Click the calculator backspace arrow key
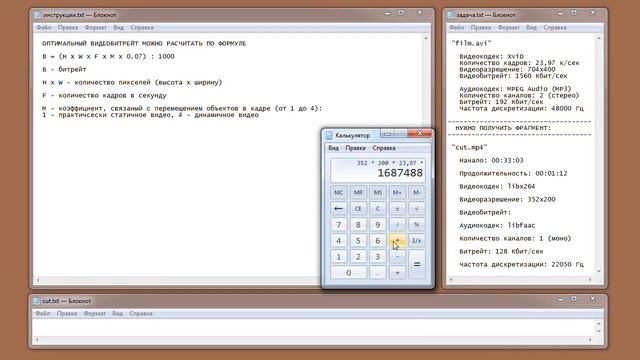This screenshot has height=360, width=640. coord(338,209)
